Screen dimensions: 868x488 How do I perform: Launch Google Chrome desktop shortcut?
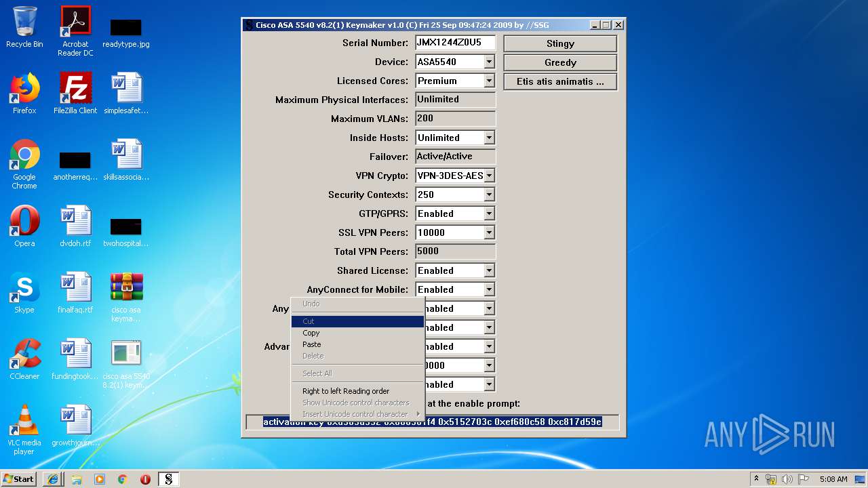click(x=24, y=165)
